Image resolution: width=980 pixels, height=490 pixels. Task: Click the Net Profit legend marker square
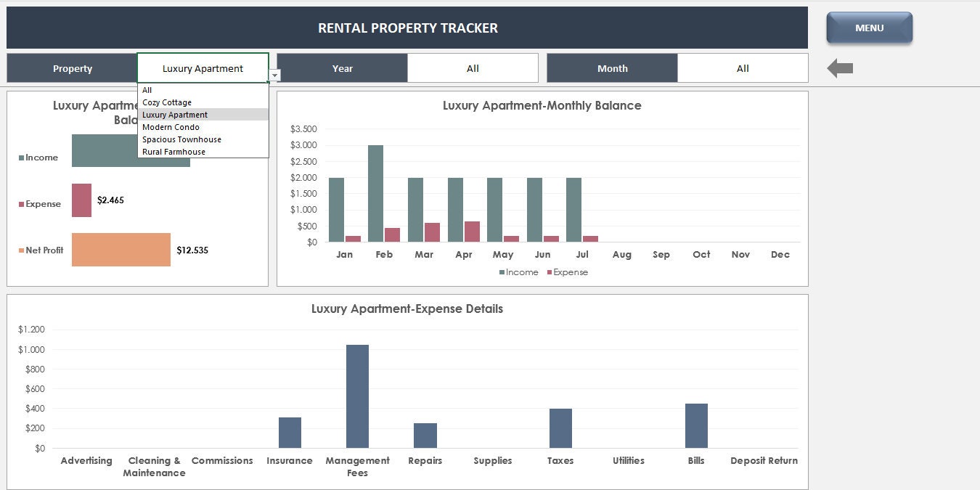(x=22, y=250)
